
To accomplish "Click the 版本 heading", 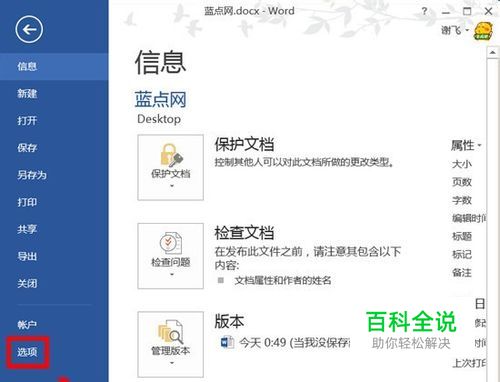I will click(x=229, y=321).
